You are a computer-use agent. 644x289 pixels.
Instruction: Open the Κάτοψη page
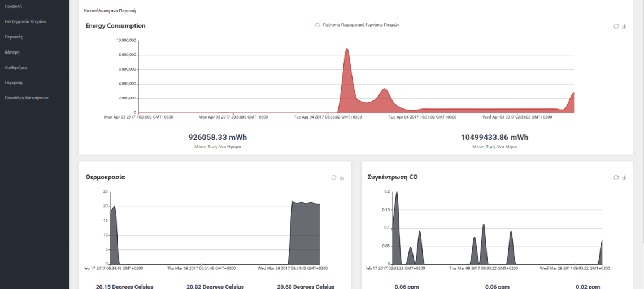[12, 52]
